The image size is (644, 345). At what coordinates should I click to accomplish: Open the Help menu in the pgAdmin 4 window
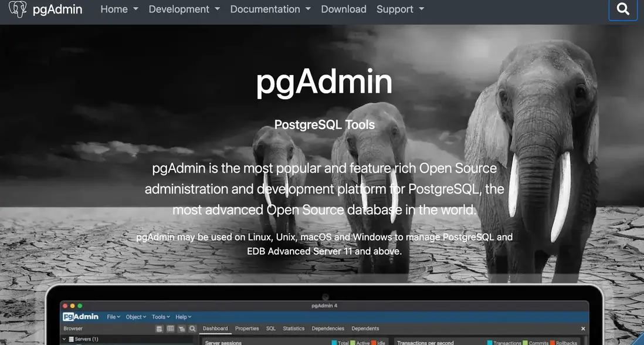183,317
